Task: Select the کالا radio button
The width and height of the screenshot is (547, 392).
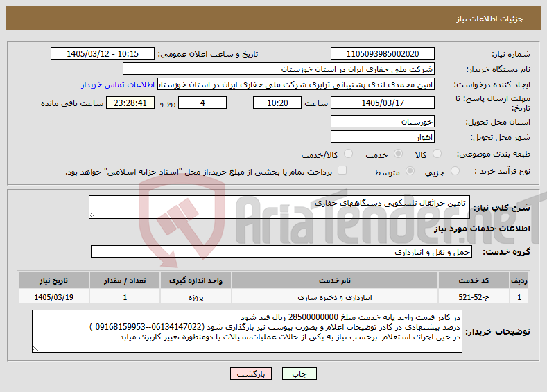Action: (x=437, y=154)
